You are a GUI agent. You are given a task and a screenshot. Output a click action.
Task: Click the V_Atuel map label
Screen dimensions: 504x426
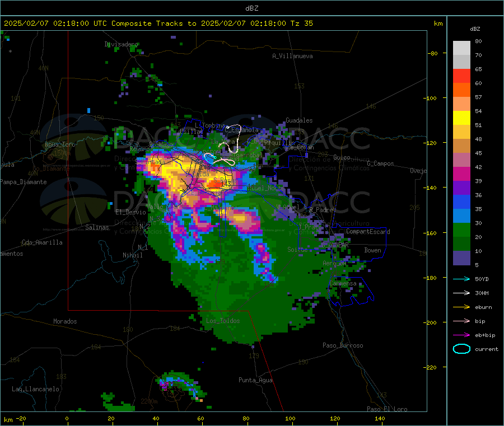tap(288, 207)
